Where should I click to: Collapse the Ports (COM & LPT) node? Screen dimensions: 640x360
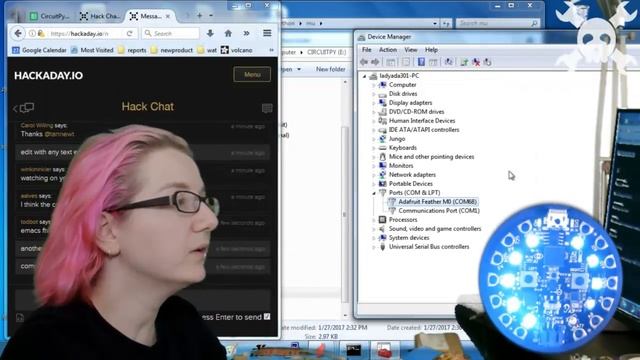(x=373, y=193)
